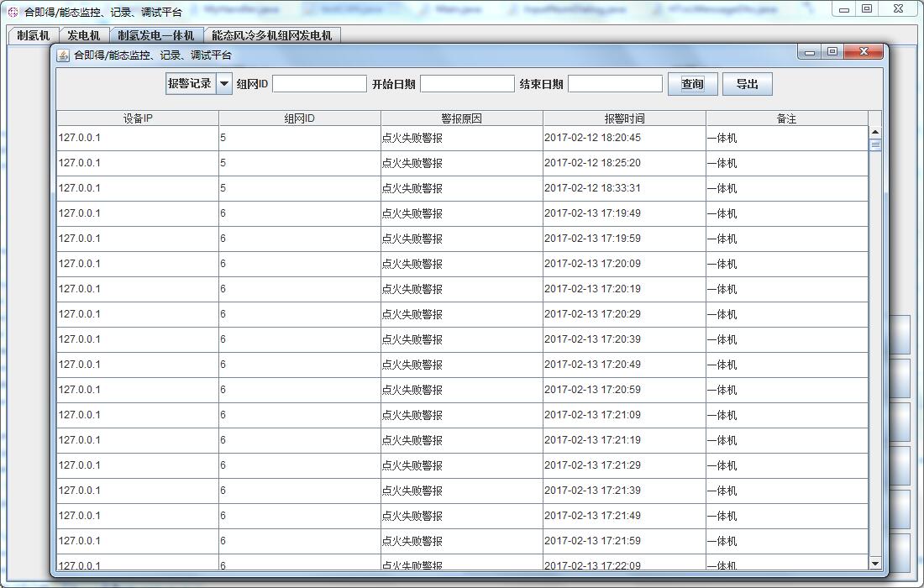Open the 报警记录 record type dropdown

224,84
